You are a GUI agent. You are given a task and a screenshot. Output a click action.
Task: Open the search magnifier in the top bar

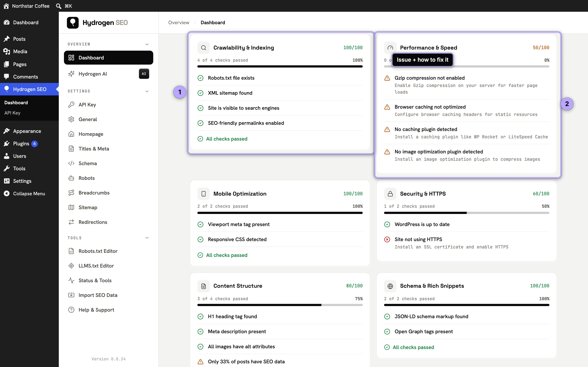pos(59,6)
